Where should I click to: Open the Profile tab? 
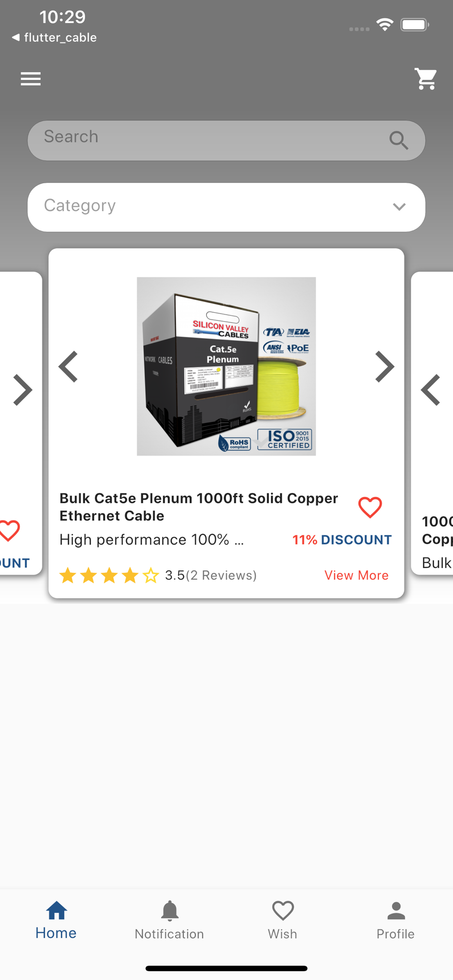396,920
